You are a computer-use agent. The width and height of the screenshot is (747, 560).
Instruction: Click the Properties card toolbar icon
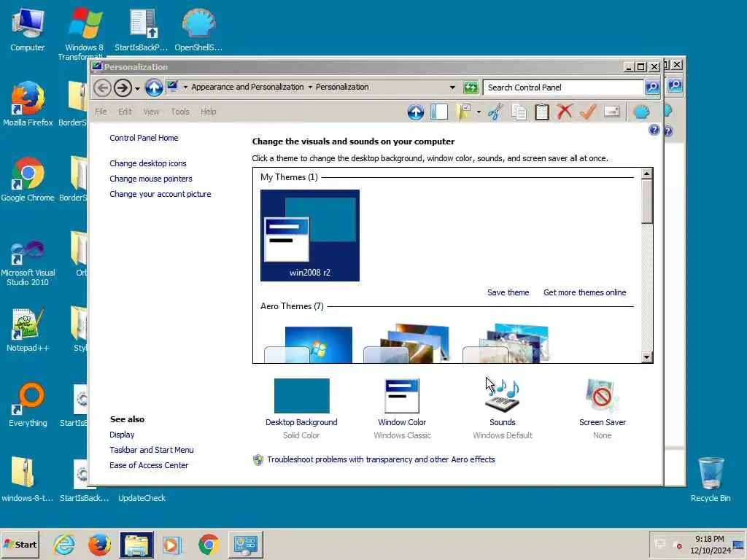[611, 112]
